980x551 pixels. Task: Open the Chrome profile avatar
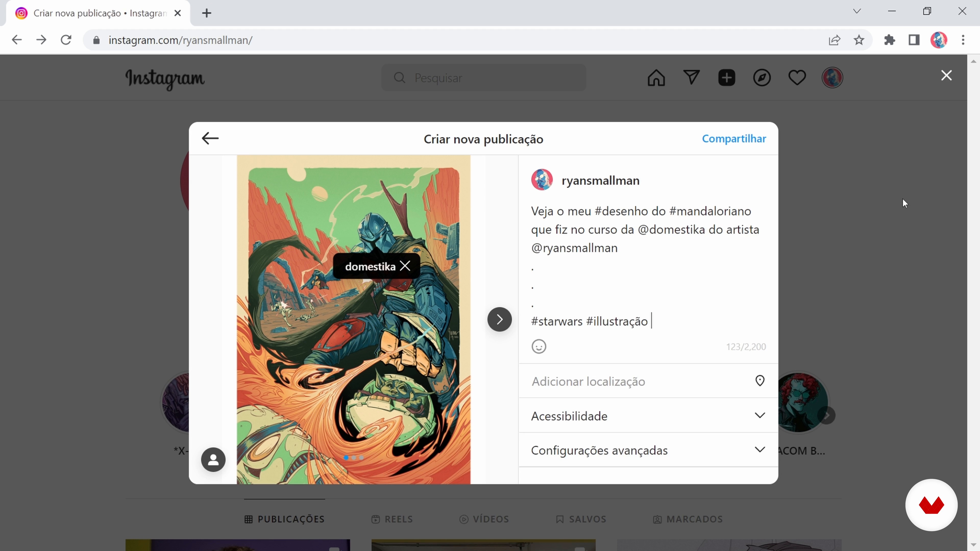(x=939, y=40)
